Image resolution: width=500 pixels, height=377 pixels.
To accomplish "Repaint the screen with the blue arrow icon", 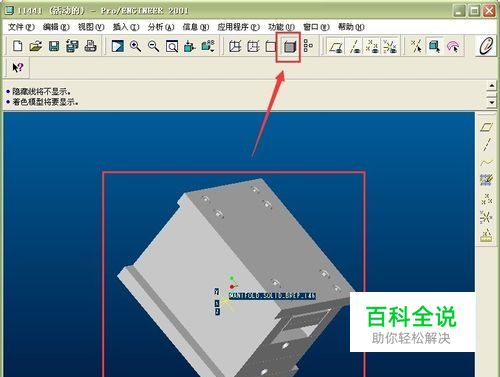I will (x=118, y=46).
